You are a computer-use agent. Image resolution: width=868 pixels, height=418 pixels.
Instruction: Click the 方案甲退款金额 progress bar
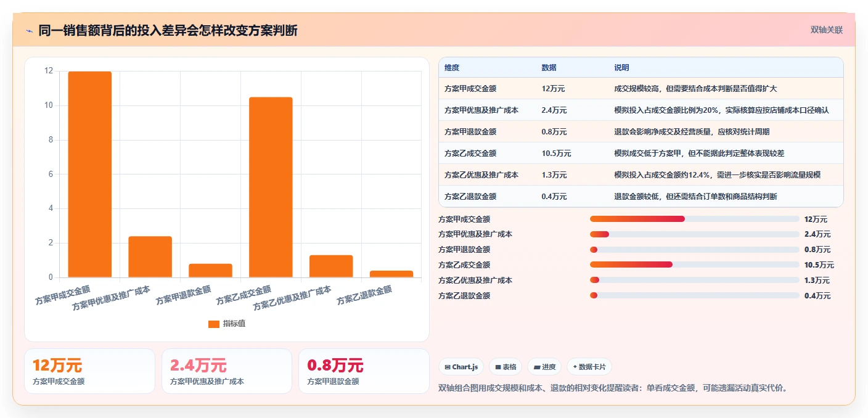[695, 250]
